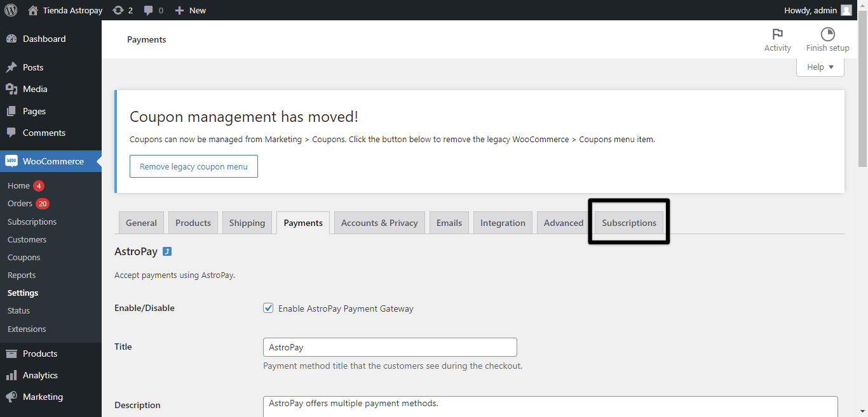
Task: Open the Coupons submenu item
Action: (x=24, y=257)
